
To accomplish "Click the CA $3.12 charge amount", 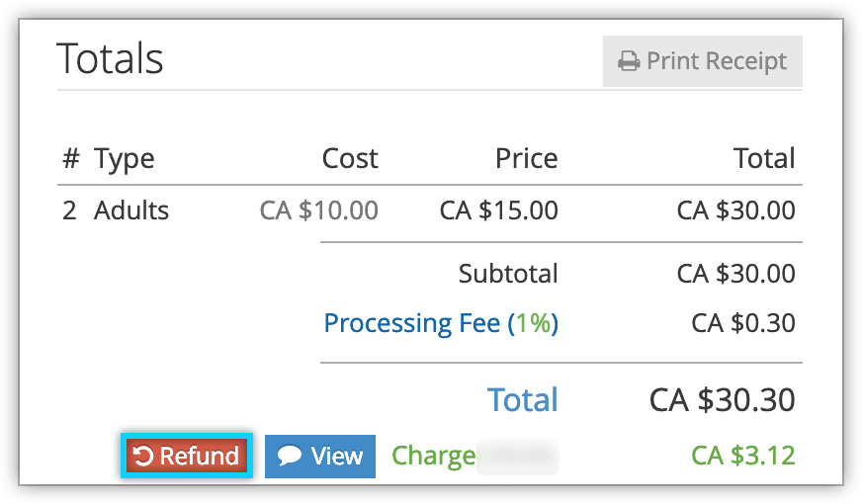I will point(742,456).
